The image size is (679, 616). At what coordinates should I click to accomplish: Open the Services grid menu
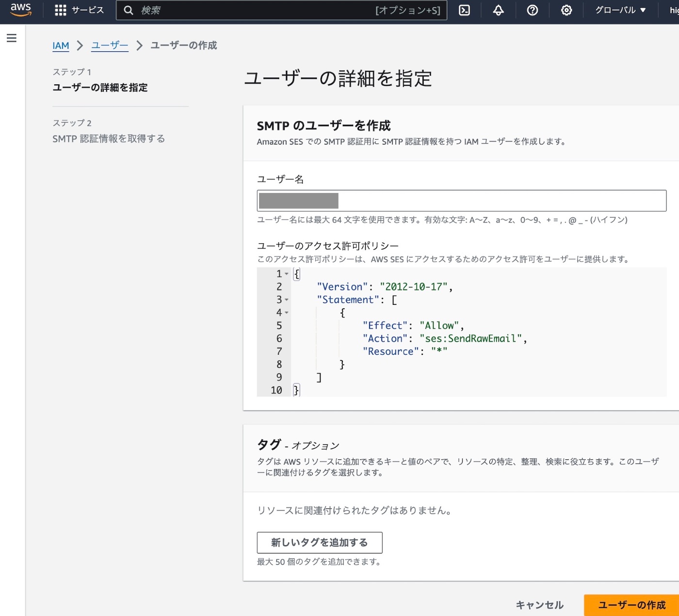pos(60,10)
